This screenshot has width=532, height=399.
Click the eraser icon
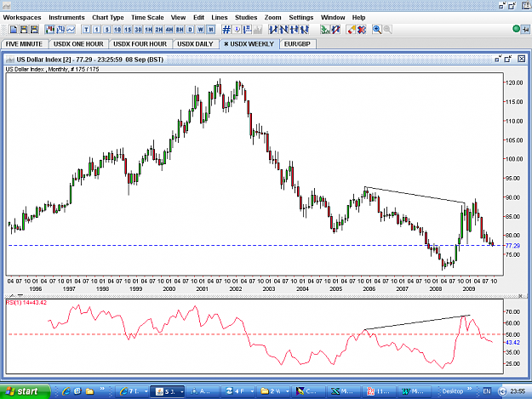pos(352,30)
